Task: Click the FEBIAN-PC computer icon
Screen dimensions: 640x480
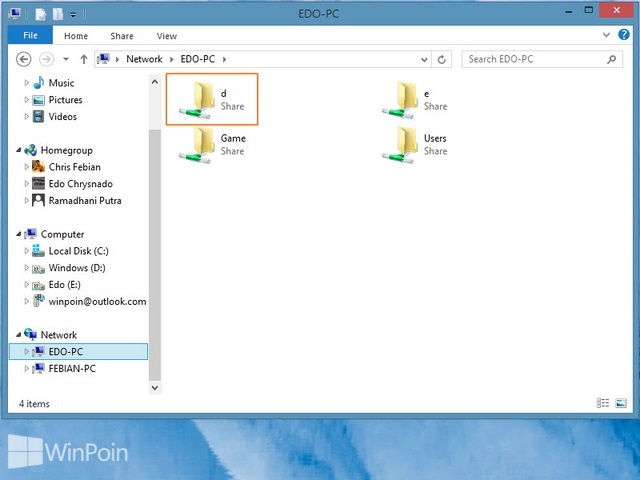Action: 38,368
